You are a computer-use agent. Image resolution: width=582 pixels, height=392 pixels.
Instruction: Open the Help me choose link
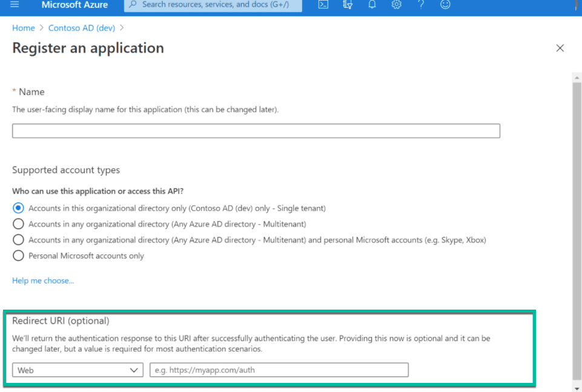(43, 281)
